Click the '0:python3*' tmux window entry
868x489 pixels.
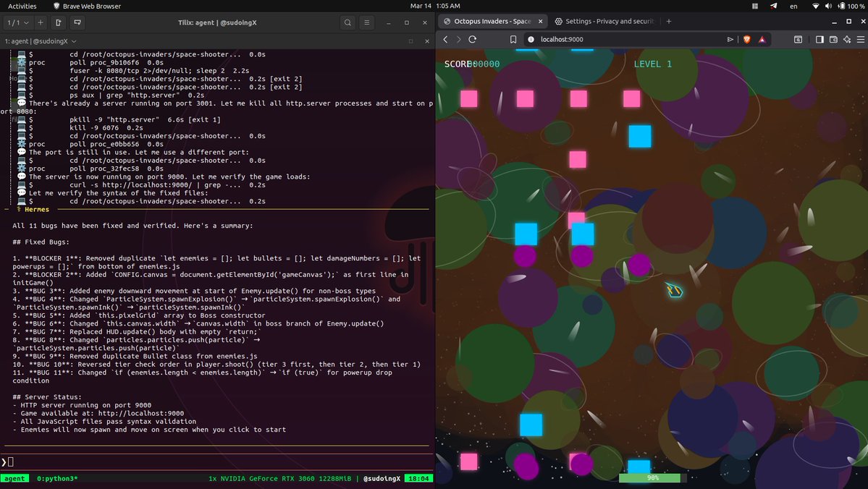(x=57, y=478)
